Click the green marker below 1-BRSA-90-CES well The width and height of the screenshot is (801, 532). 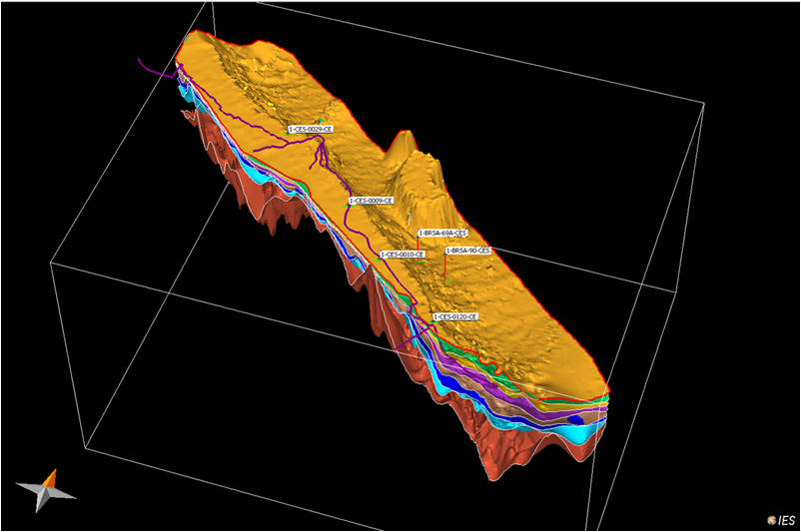click(x=448, y=283)
